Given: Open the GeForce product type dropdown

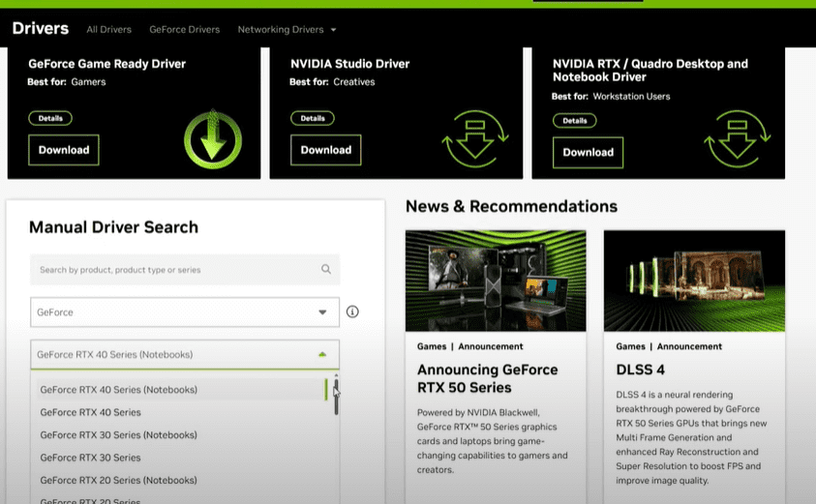Looking at the screenshot, I should 185,312.
